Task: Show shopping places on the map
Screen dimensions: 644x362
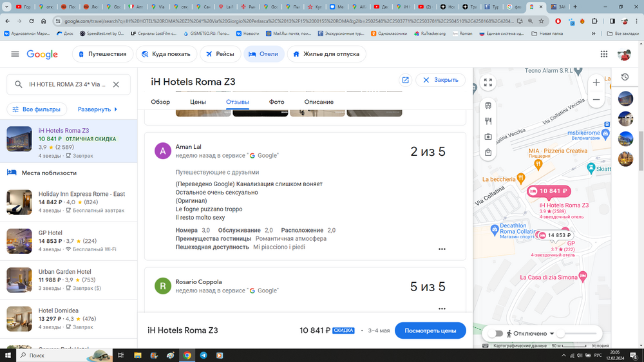Action: (x=488, y=153)
